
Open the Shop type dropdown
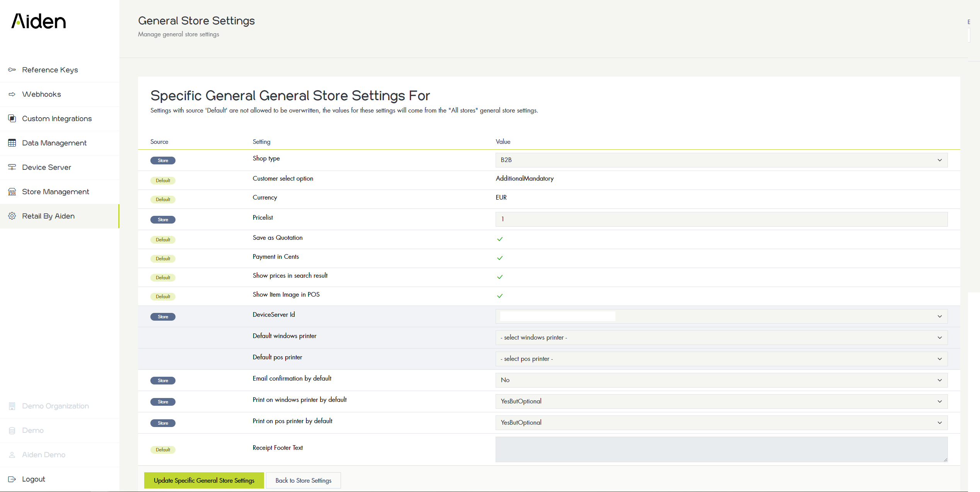721,160
